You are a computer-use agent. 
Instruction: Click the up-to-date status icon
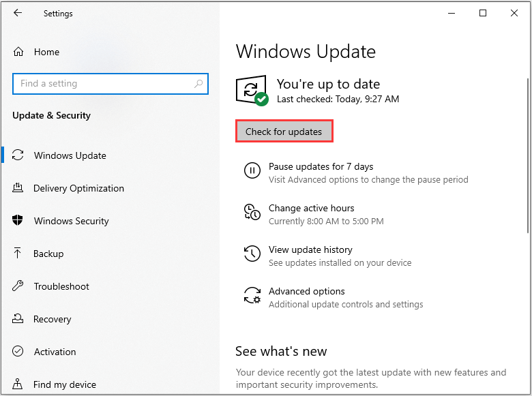(x=252, y=91)
